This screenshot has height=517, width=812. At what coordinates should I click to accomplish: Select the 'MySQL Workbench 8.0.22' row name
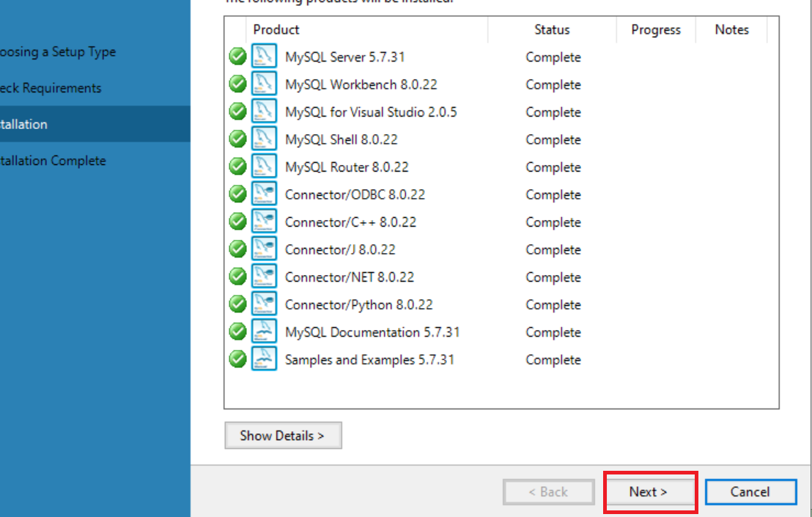click(361, 84)
